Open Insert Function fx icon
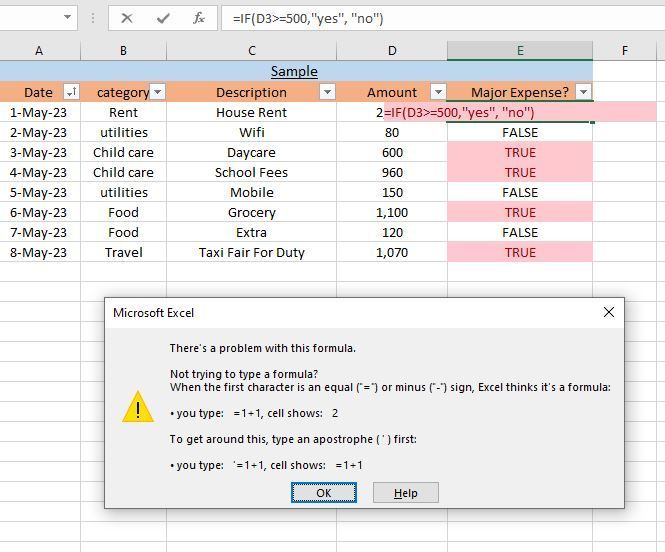665x552 pixels. point(198,18)
